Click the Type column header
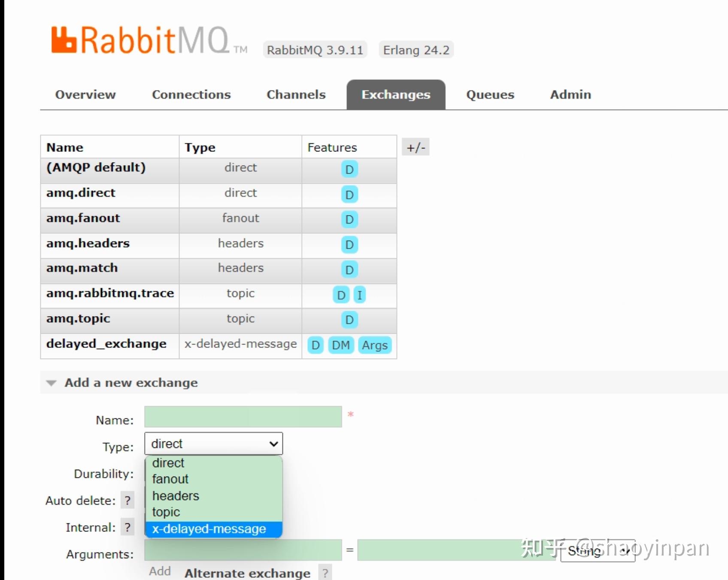 point(200,147)
